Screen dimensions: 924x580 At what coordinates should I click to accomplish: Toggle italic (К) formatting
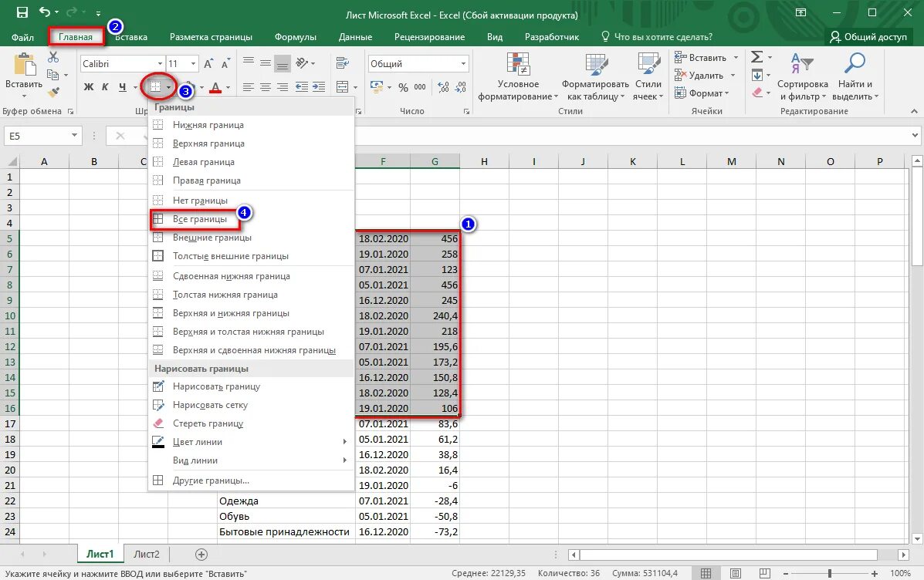(105, 87)
